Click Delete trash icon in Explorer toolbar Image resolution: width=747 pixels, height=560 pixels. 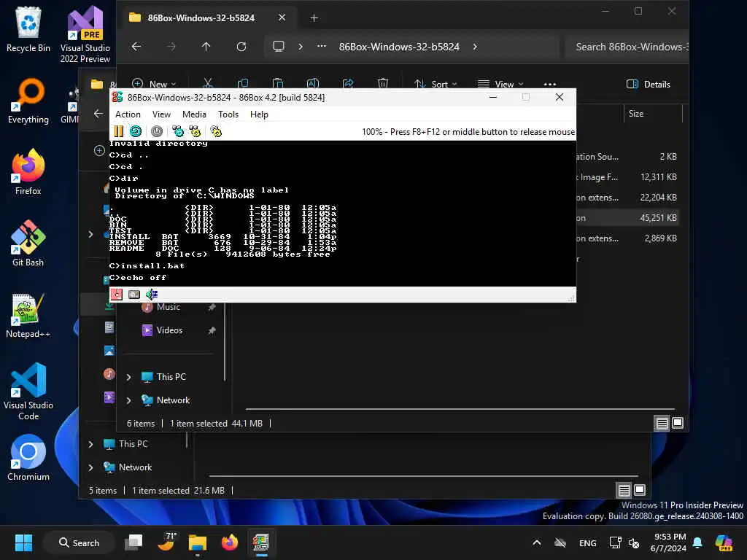pos(383,83)
